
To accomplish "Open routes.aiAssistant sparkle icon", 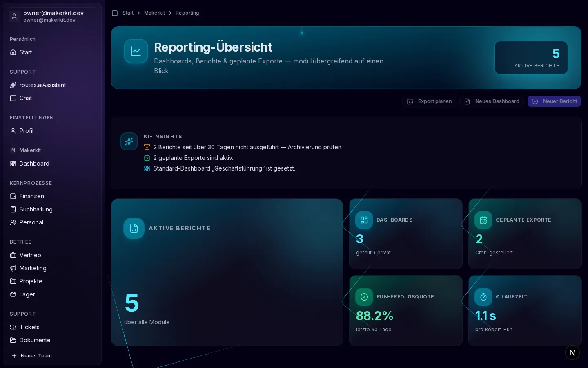I will pyautogui.click(x=13, y=85).
